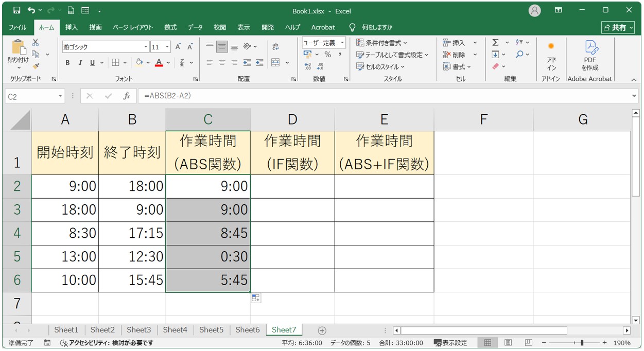Click the 共有 share button
Viewport: 644px width, 351px height.
tap(618, 27)
